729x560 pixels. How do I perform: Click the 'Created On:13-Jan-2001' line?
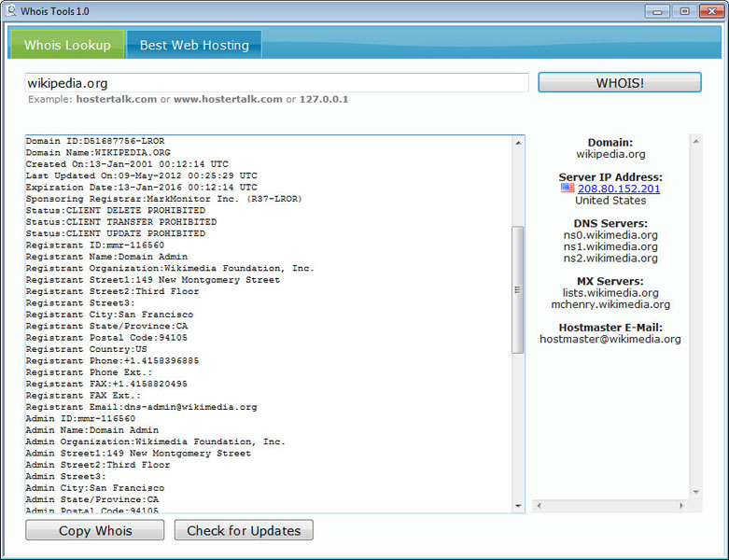(127, 164)
